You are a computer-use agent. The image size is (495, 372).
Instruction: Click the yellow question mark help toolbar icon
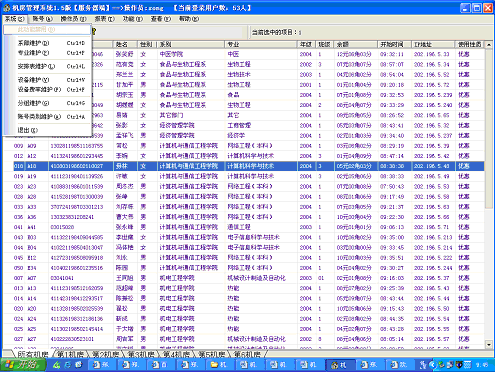pos(94,32)
